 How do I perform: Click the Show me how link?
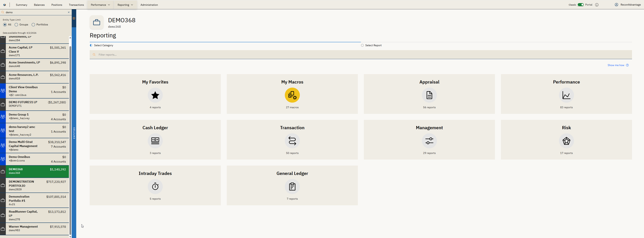(616, 65)
